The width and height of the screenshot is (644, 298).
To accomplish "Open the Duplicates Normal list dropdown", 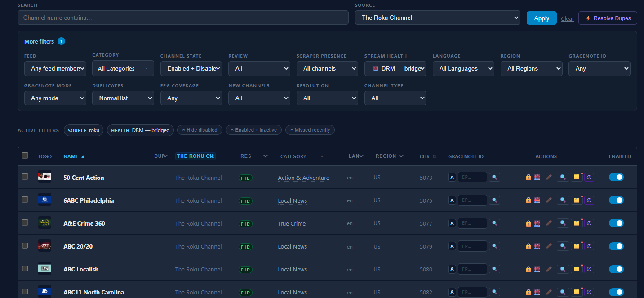I will point(123,98).
